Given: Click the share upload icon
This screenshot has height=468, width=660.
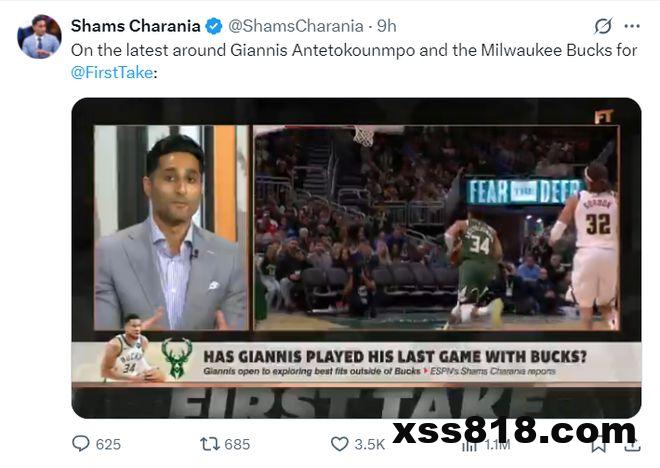Looking at the screenshot, I should pos(632,445).
